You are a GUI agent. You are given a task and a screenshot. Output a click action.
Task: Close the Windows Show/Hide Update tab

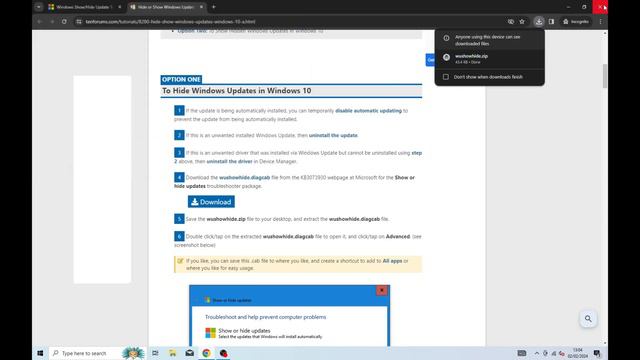[120, 7]
